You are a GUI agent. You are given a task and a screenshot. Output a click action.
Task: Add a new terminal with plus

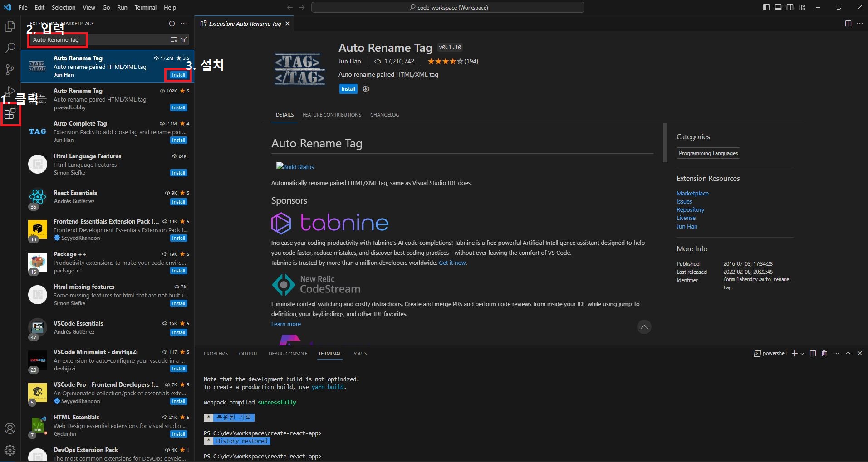pyautogui.click(x=794, y=353)
